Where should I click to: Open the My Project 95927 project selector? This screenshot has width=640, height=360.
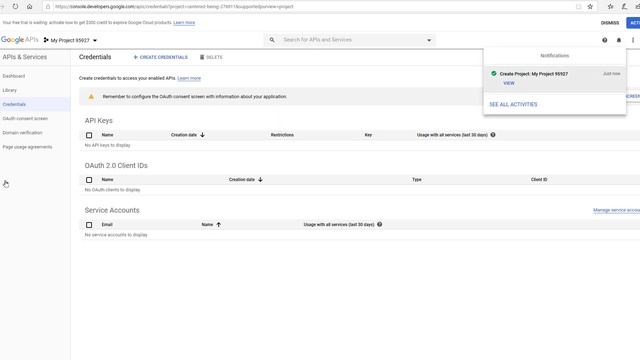click(x=70, y=40)
